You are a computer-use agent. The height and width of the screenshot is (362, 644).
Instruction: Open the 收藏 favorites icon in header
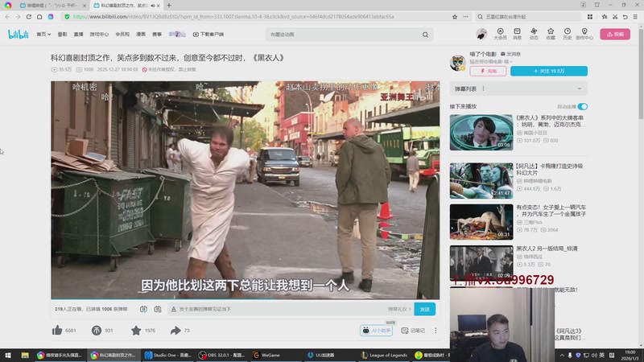pos(551,34)
